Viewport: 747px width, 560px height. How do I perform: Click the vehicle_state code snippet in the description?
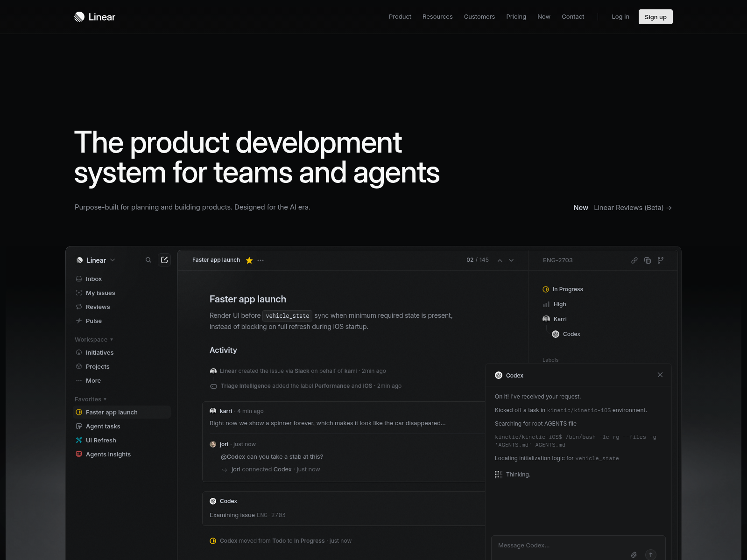288,316
